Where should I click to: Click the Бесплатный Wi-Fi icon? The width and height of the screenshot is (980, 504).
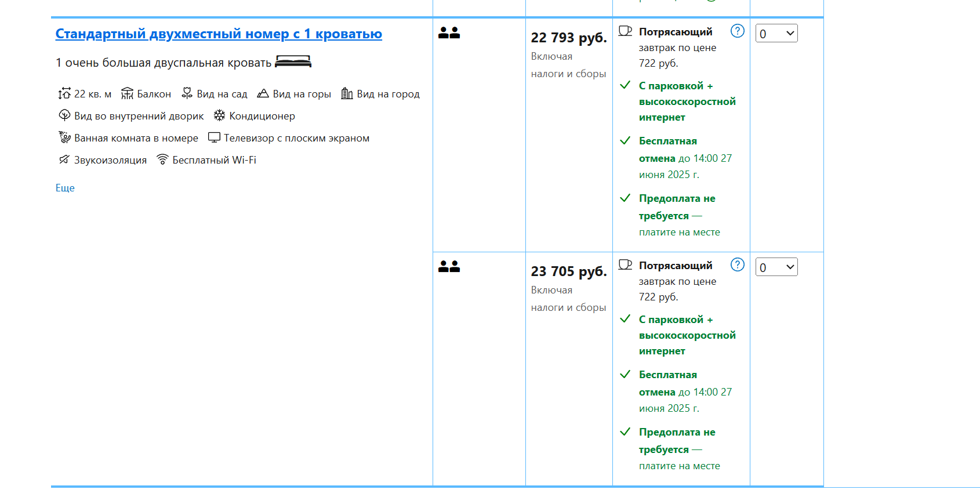tap(163, 159)
